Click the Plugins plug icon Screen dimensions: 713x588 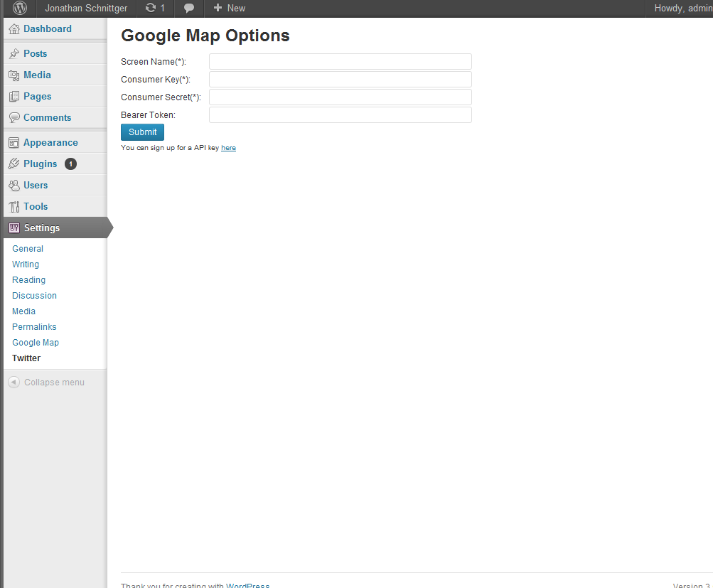click(14, 164)
